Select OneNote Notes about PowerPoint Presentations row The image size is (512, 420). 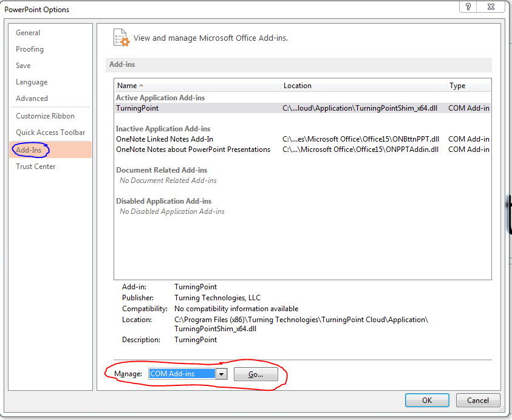pos(302,150)
